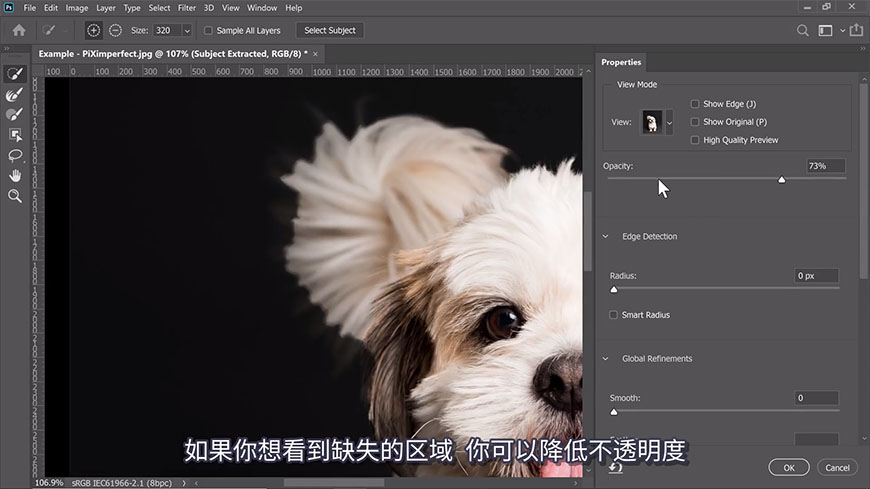
Task: Click the Radius slider handle
Action: point(614,289)
